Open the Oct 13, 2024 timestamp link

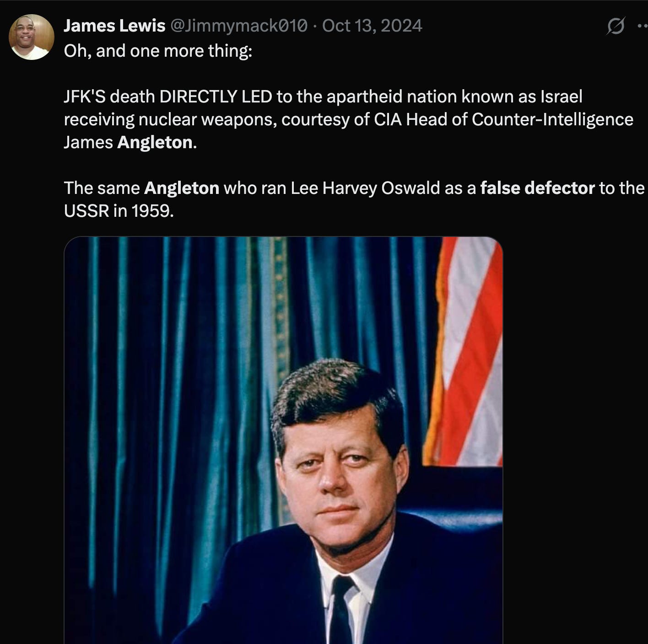372,26
